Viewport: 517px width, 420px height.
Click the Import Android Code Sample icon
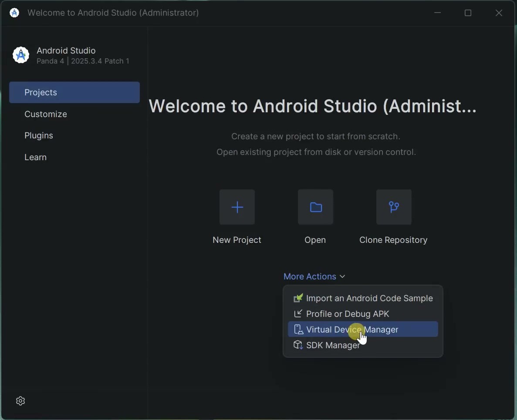(x=298, y=298)
